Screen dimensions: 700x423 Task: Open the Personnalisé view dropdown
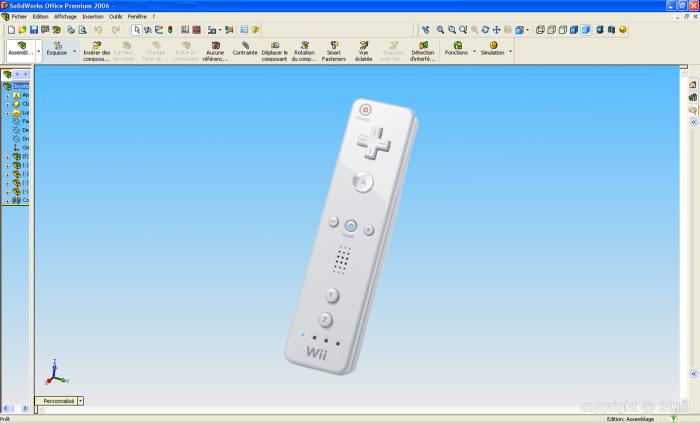(x=80, y=401)
